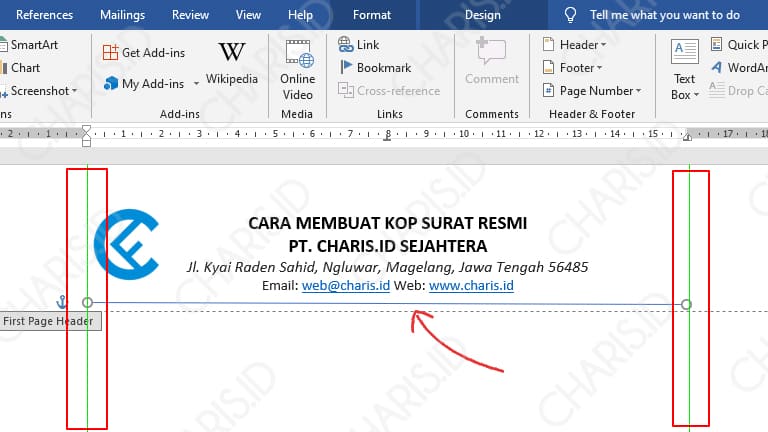Open the References ribbon tab
The image size is (768, 432).
coord(44,15)
